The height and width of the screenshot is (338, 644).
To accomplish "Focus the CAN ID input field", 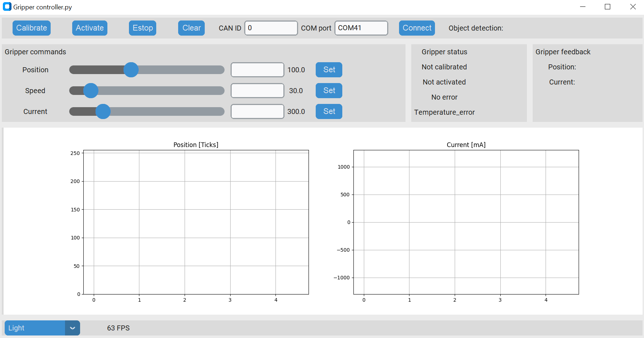I will (271, 28).
